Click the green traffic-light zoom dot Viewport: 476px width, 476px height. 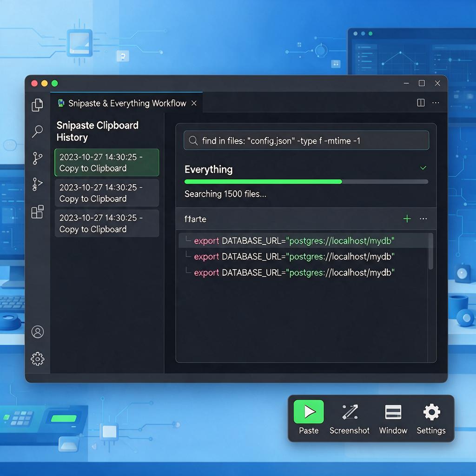[55, 83]
